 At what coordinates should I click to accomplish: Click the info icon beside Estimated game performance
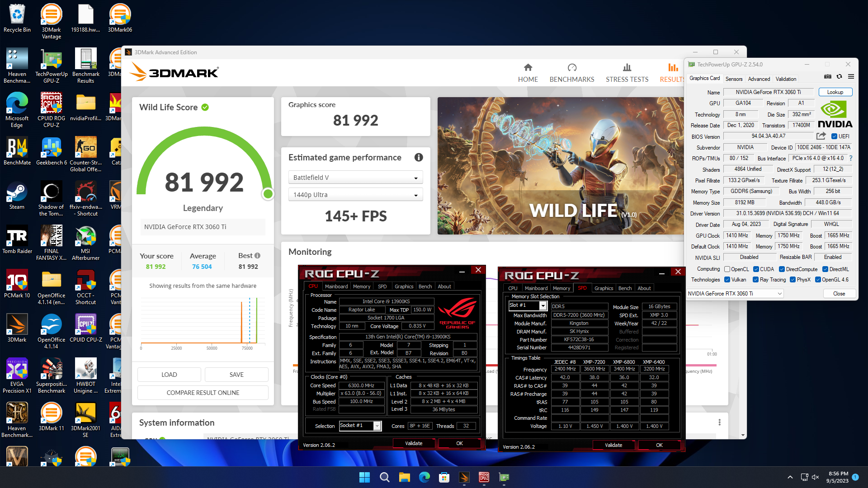[419, 157]
